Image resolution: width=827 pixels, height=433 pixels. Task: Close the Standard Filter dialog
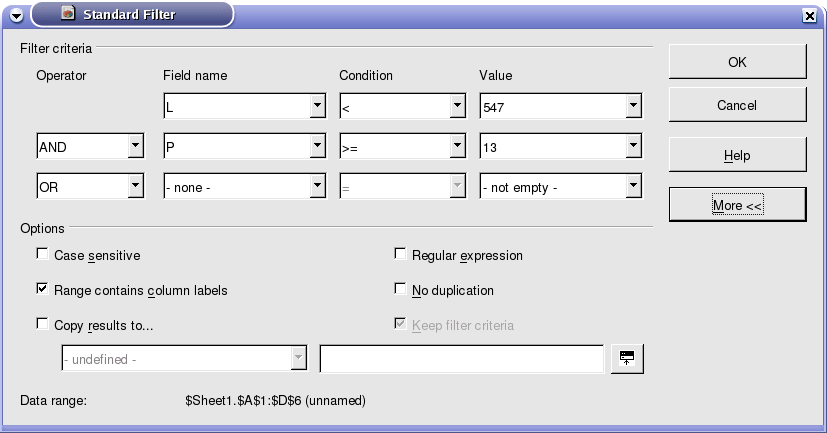click(x=810, y=16)
